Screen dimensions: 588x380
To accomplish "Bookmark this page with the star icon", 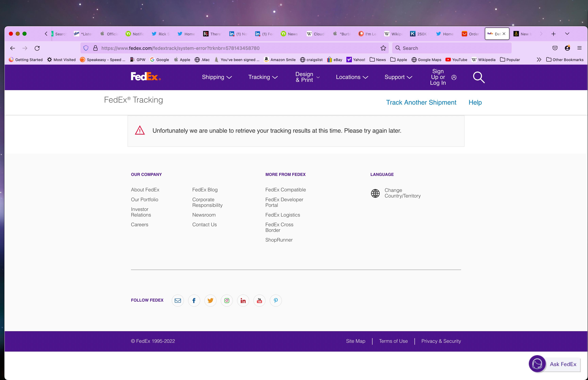I will (x=383, y=48).
